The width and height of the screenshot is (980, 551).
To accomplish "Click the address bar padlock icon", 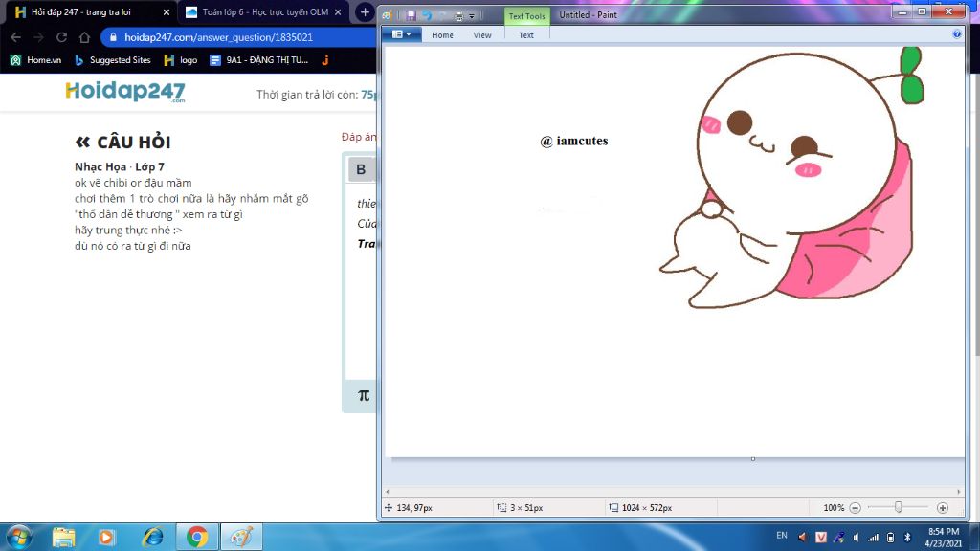I will [x=113, y=37].
